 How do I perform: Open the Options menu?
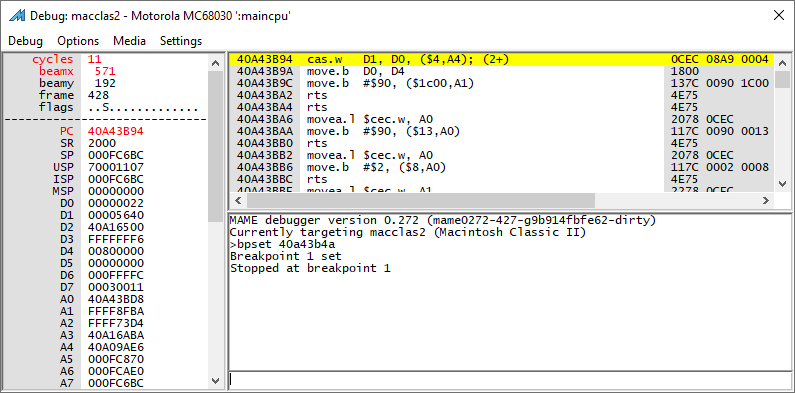point(78,41)
